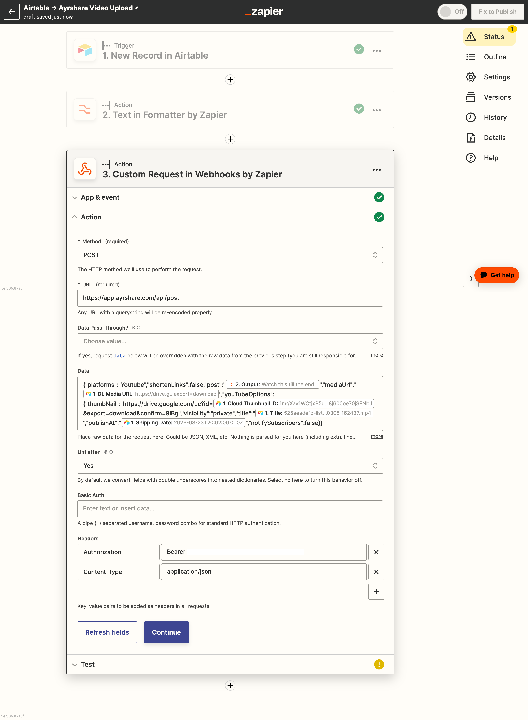Click the Zapier logo in header

264,11
